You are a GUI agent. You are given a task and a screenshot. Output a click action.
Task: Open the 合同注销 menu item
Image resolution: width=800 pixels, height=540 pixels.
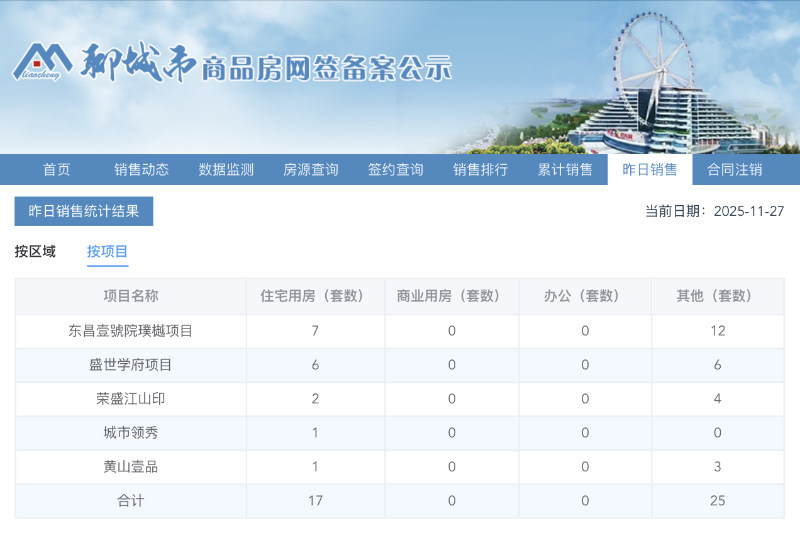point(734,169)
